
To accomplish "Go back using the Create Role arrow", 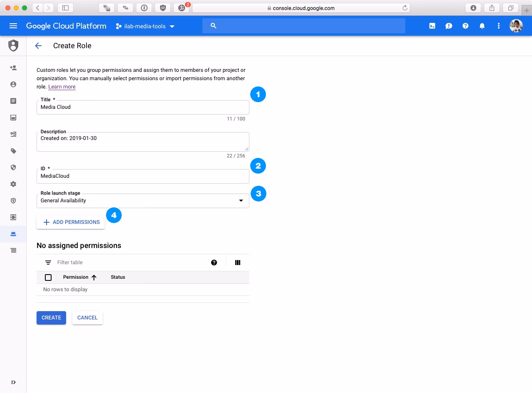I will (38, 46).
